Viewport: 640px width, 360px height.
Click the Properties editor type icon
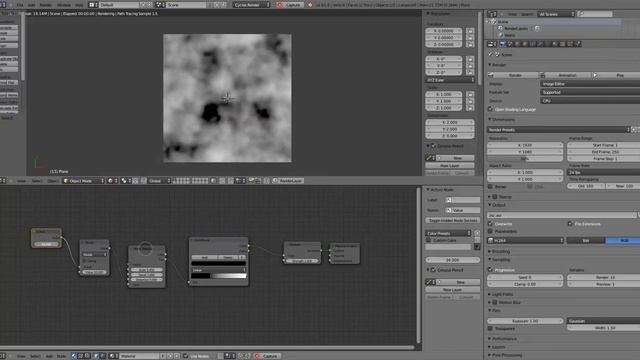tap(492, 44)
